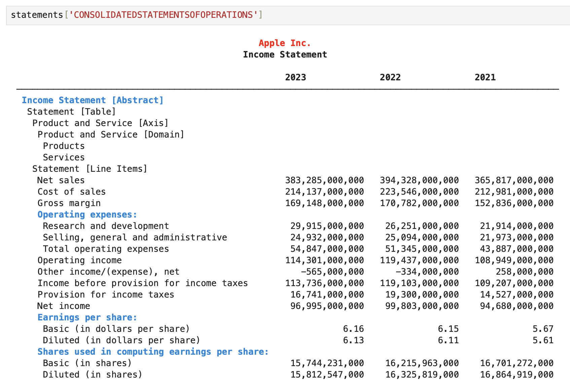Click the 'Earnings per share:' section heading
The width and height of the screenshot is (570, 392).
pyautogui.click(x=87, y=317)
